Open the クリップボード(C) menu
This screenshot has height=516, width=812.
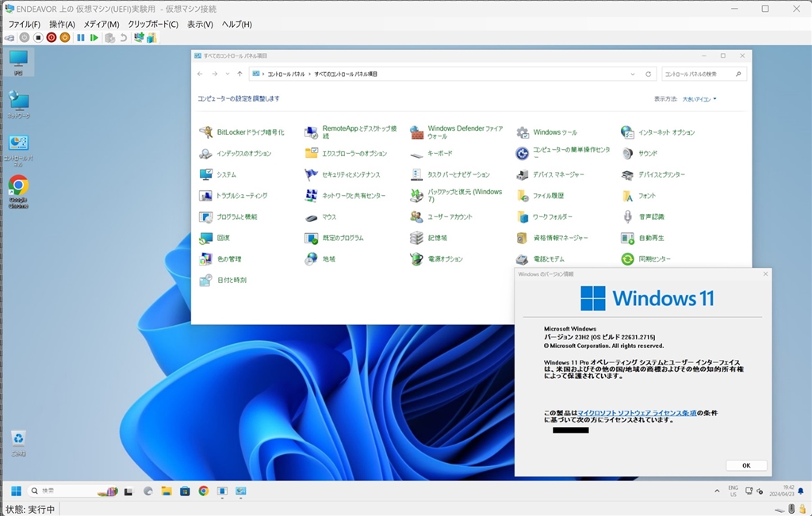153,25
